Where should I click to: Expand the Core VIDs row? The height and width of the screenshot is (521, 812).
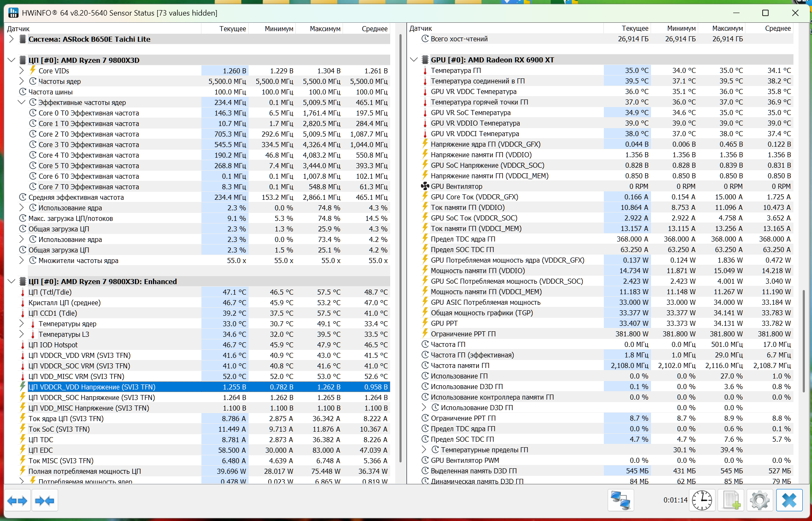[21, 71]
